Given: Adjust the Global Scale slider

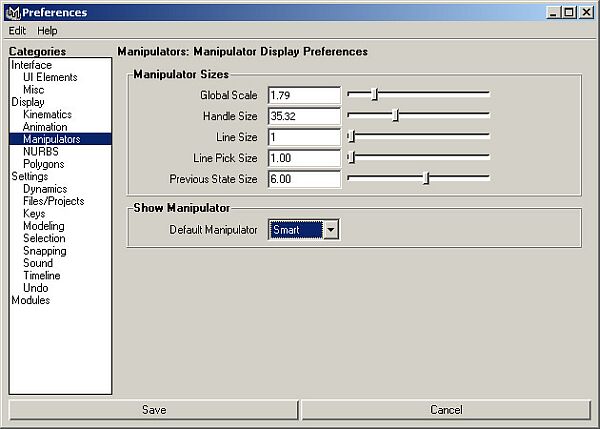Looking at the screenshot, I should point(374,94).
